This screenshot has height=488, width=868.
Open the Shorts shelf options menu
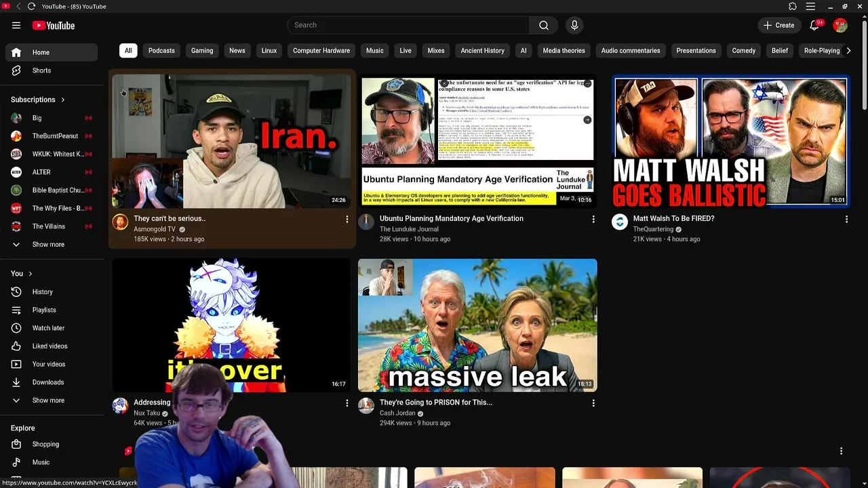tap(841, 451)
